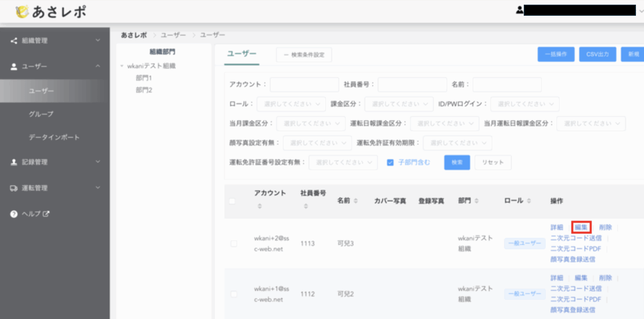644x319 pixels.
Task: Collapse the wkaniテスト組織 tree node
Action: coord(122,66)
